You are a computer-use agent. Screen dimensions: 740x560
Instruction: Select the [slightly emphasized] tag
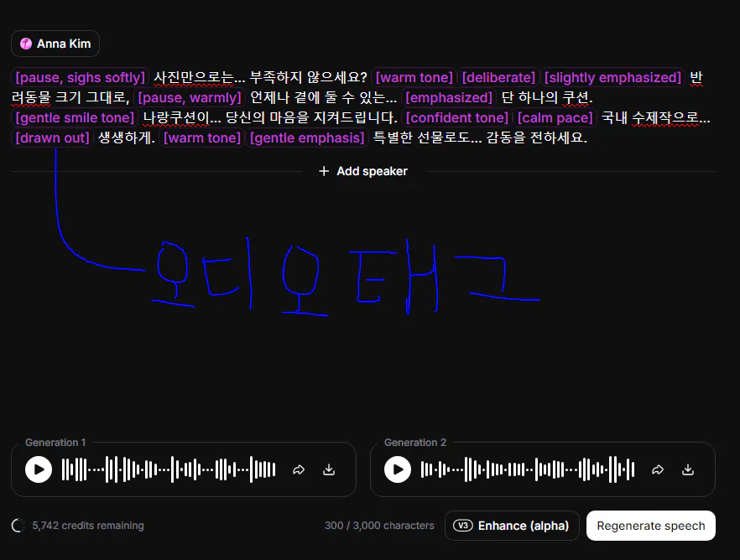[x=612, y=77]
